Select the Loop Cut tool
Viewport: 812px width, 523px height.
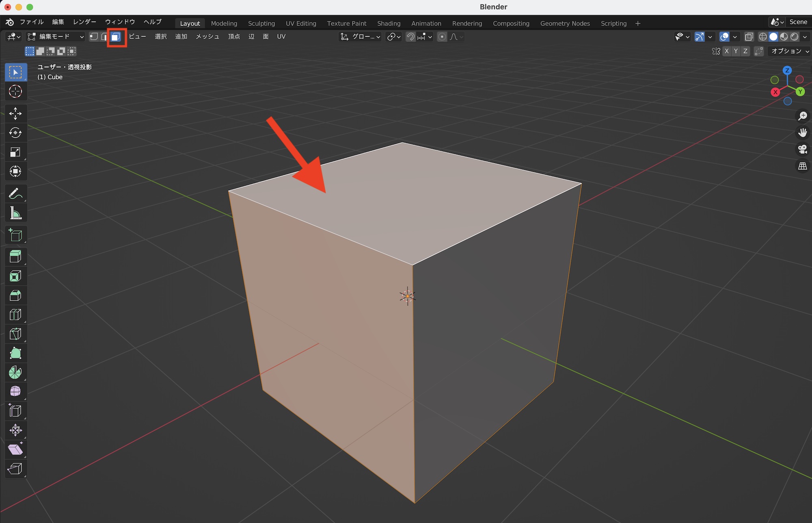tap(15, 315)
